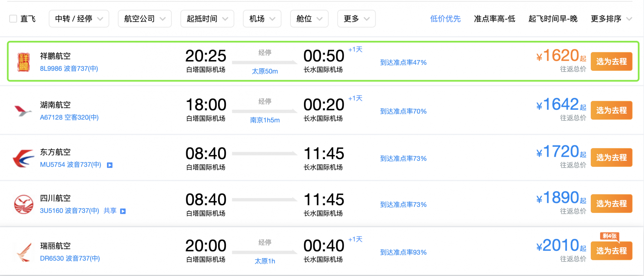The image size is (644, 276).
Task: Click departure time 18:00
Action: (206, 104)
